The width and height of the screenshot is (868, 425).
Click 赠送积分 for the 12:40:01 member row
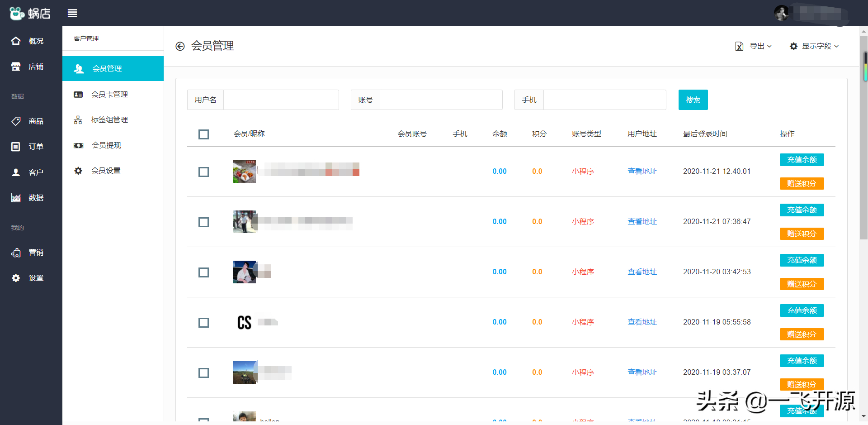802,183
